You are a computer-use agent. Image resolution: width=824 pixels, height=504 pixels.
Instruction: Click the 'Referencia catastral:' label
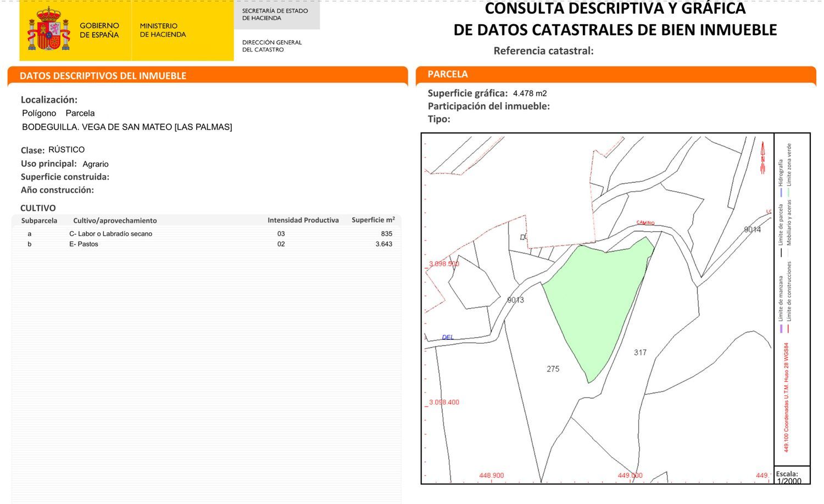[543, 51]
